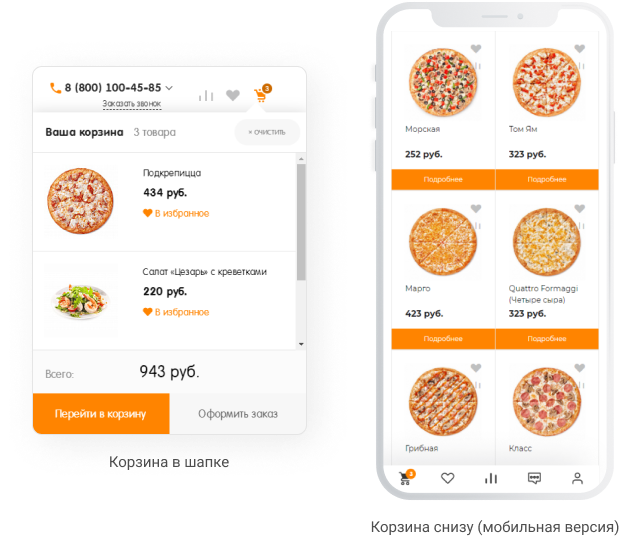
Task: Open the profile person icon in mobile bottom bar
Action: pos(577,478)
